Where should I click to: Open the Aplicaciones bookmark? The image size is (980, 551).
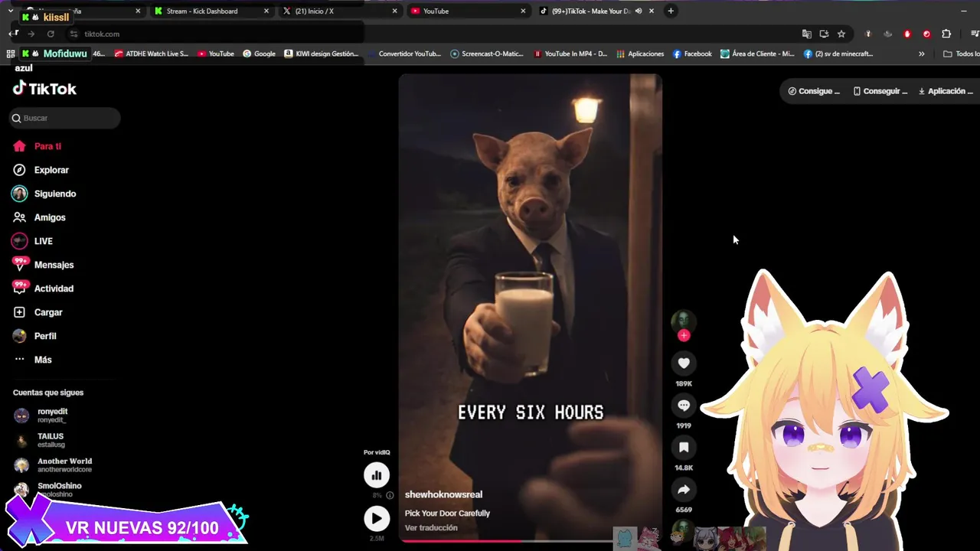(640, 54)
